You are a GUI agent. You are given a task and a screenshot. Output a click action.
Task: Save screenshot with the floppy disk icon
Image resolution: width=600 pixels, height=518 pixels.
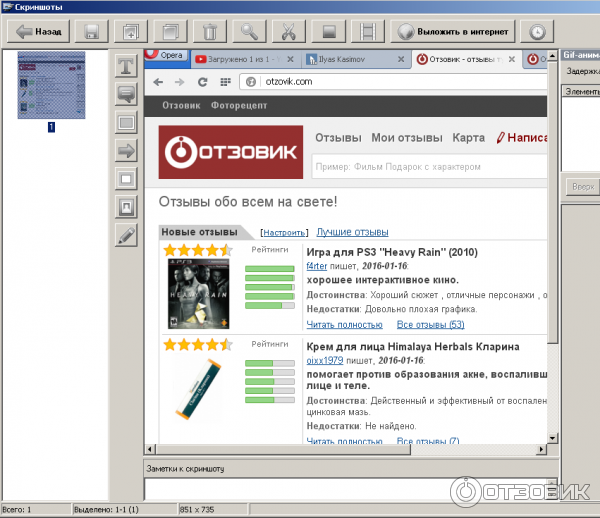(91, 31)
